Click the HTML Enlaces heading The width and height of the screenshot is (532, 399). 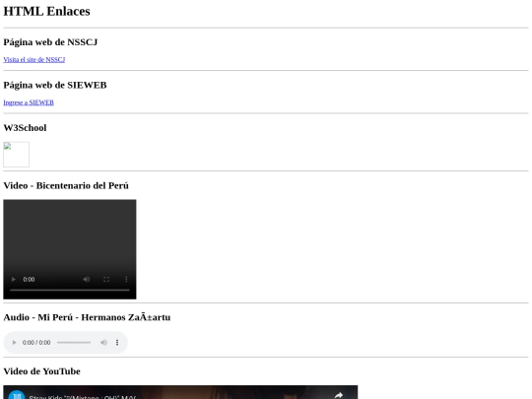pyautogui.click(x=47, y=11)
